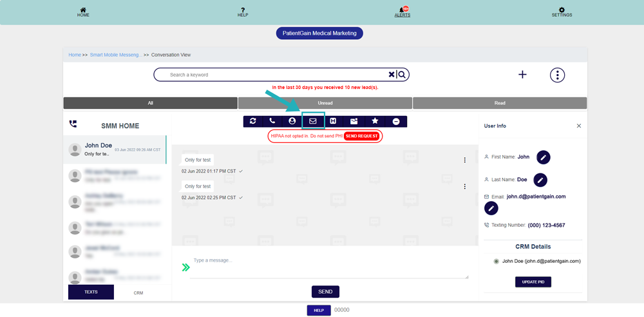The height and width of the screenshot is (317, 644).
Task: Edit Email with pencil icon
Action: 491,208
